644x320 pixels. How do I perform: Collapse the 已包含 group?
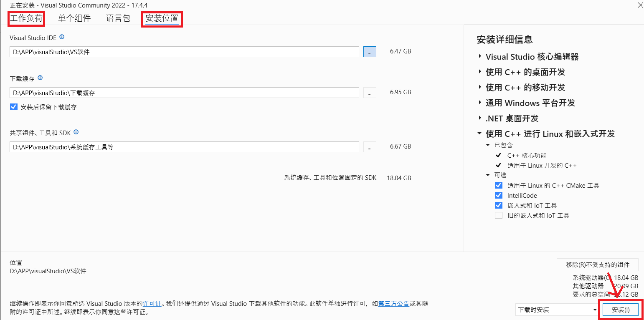(488, 145)
